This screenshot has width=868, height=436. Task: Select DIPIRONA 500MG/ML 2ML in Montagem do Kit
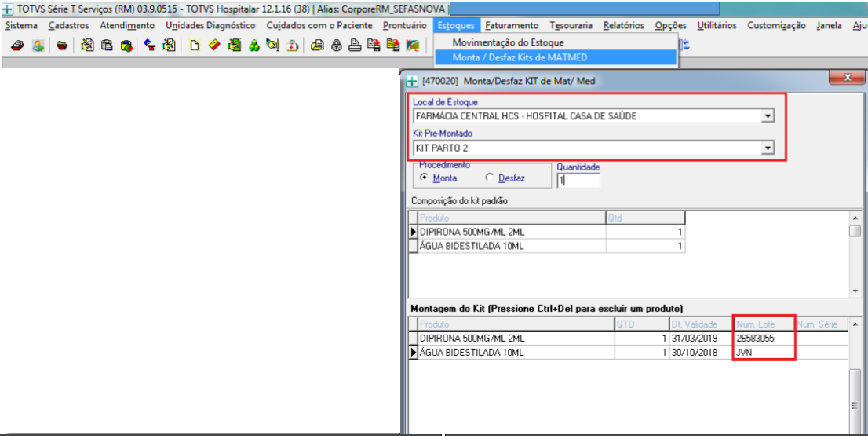click(x=516, y=338)
